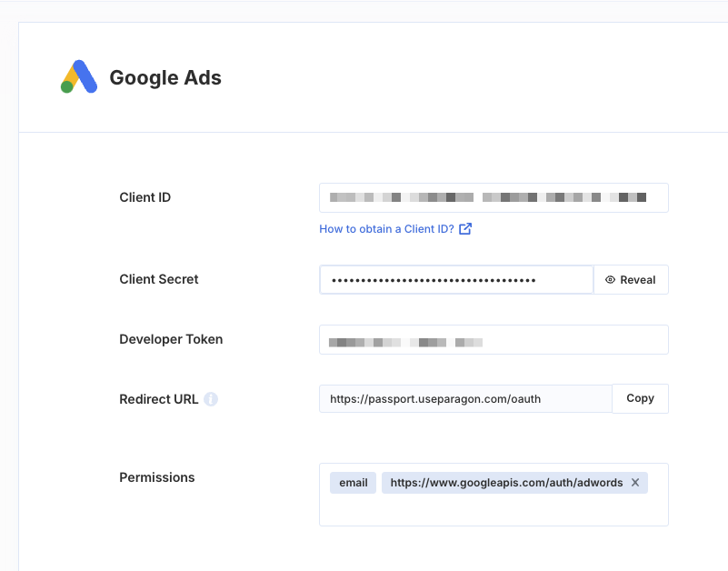Click the Client ID input field

494,198
